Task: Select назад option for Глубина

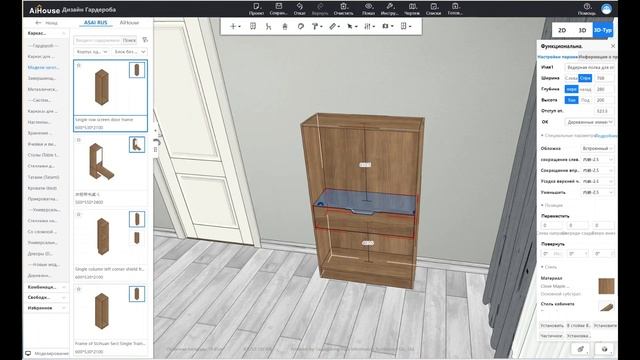Action: [585, 89]
